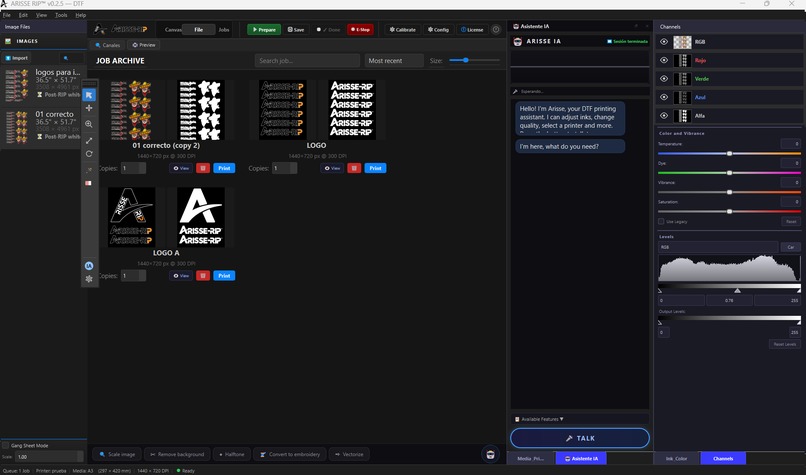Click the help circle icon in toolbar

(x=496, y=29)
